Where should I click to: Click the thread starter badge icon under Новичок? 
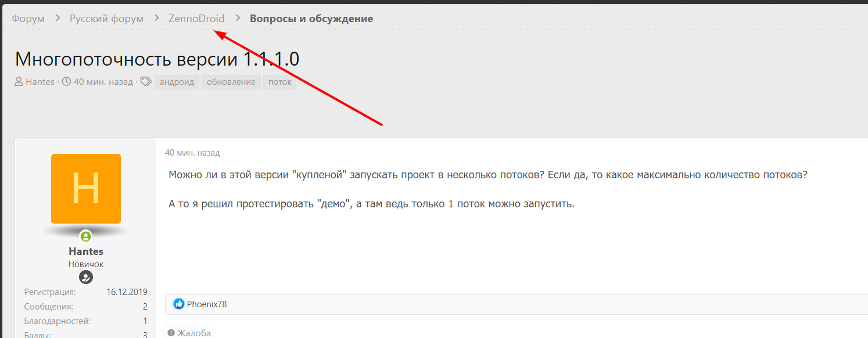click(x=86, y=277)
